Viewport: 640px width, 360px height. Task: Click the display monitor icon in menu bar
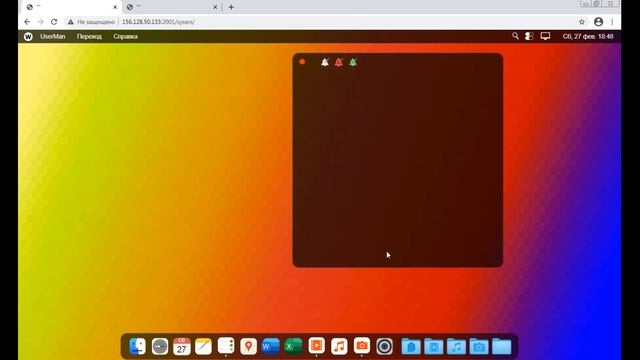[545, 36]
